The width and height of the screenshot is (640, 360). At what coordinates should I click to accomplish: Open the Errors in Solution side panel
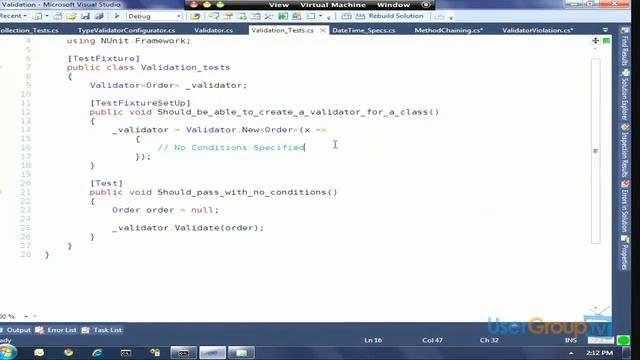[625, 207]
